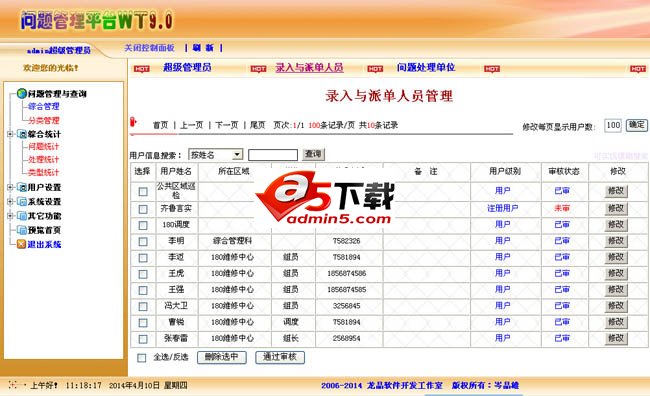Click the red pin icon beside 首页
Viewport: 650px width, 396px height.
click(x=133, y=122)
